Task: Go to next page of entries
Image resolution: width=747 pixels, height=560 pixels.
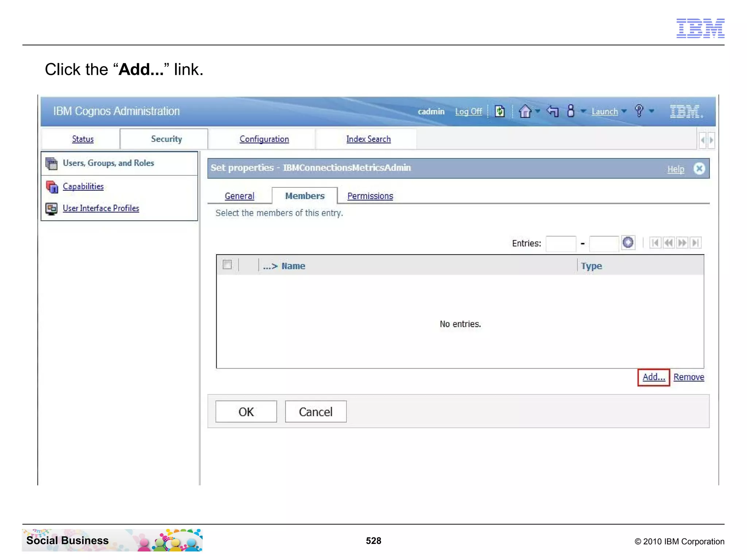Action: (x=682, y=243)
